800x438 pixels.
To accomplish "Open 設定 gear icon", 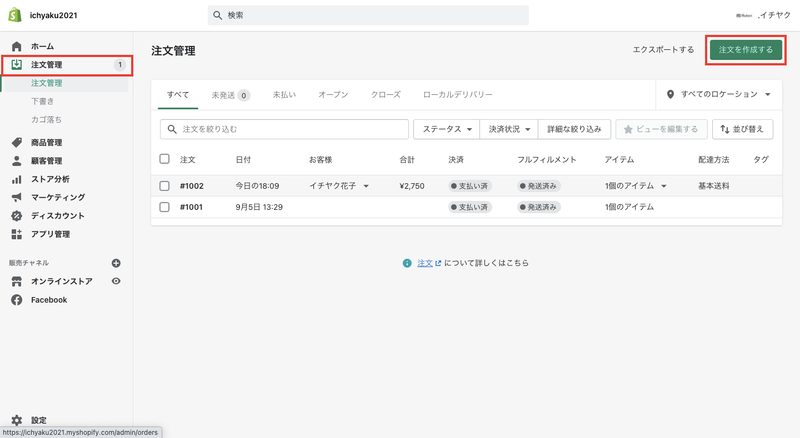I will (x=17, y=420).
